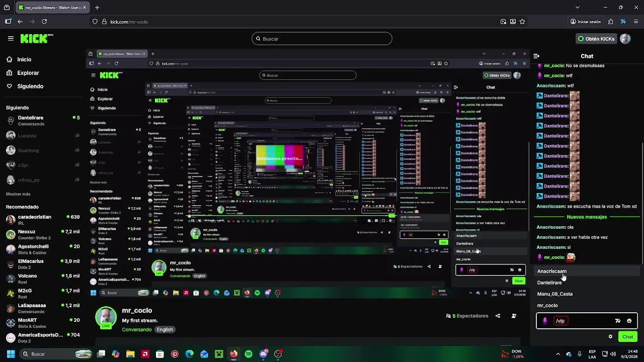Open offline channel n4rsu_py
Screen dimensions: 644x362
click(43, 180)
